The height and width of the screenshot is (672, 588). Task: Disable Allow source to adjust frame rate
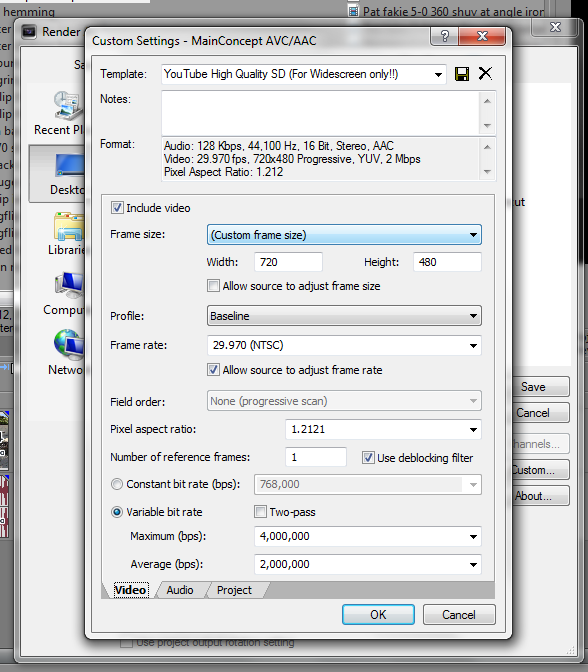pyautogui.click(x=213, y=370)
